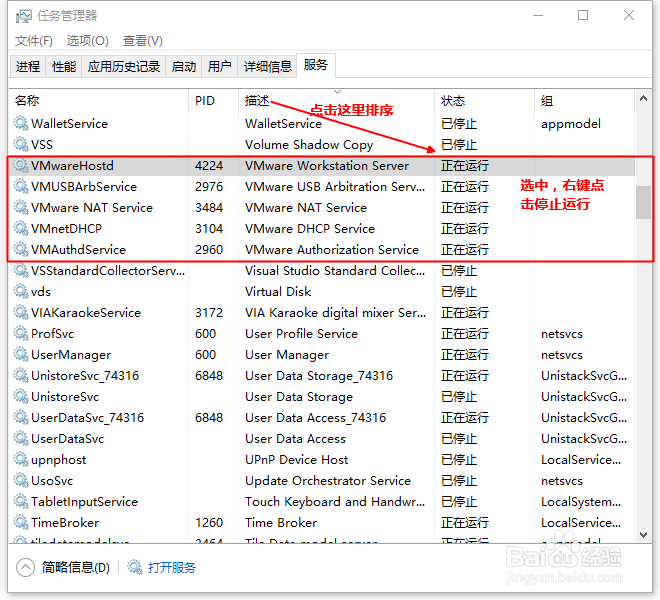
Task: Click the appmodel group cell for WalletService
Action: [x=571, y=124]
